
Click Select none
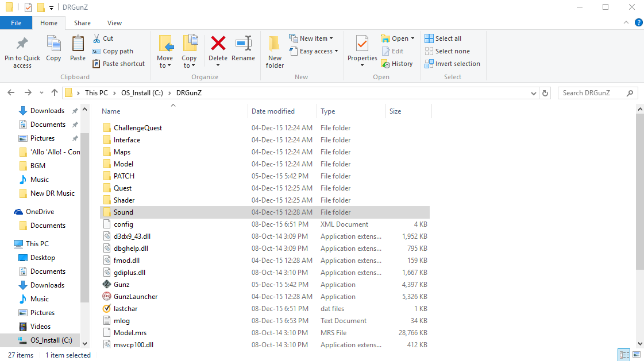point(448,51)
